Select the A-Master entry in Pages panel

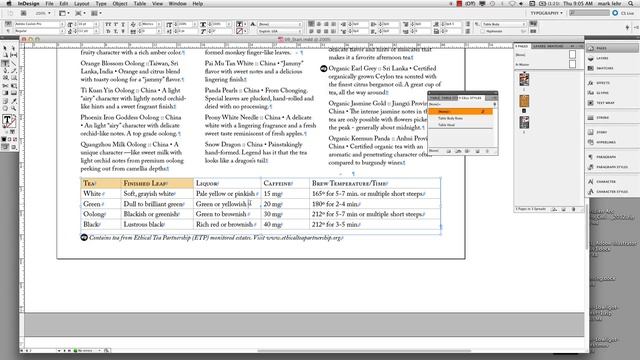(545, 64)
